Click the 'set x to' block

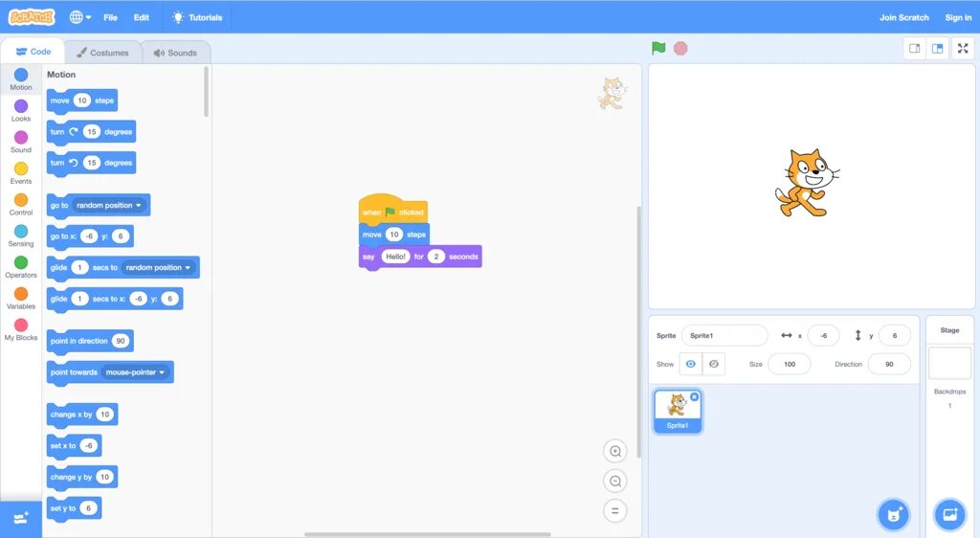coord(74,445)
